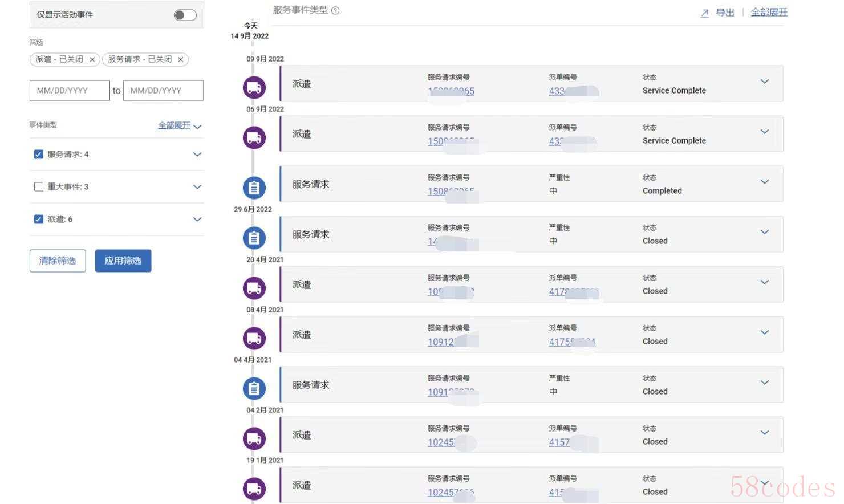Click the start date MM/DD/YYYY input field
844x504 pixels.
pyautogui.click(x=70, y=90)
